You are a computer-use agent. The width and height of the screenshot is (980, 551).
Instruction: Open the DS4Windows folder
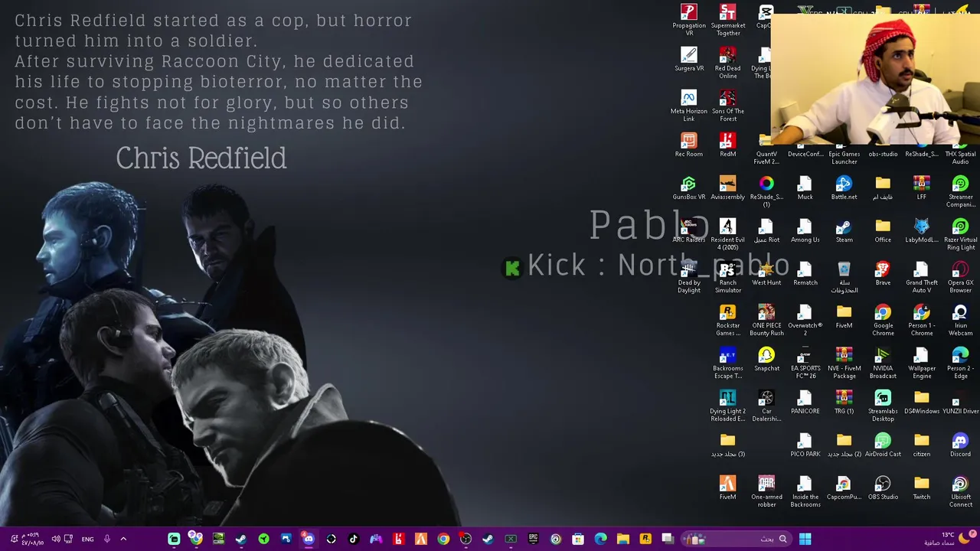click(x=922, y=402)
